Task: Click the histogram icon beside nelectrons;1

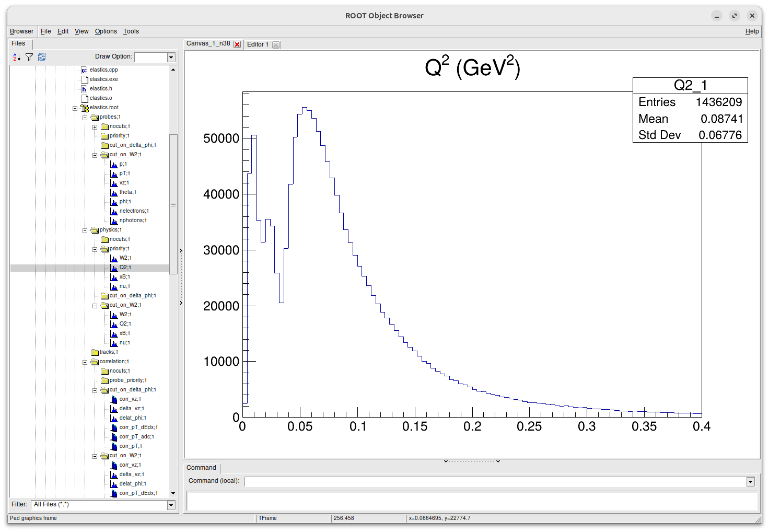Action: coord(114,211)
